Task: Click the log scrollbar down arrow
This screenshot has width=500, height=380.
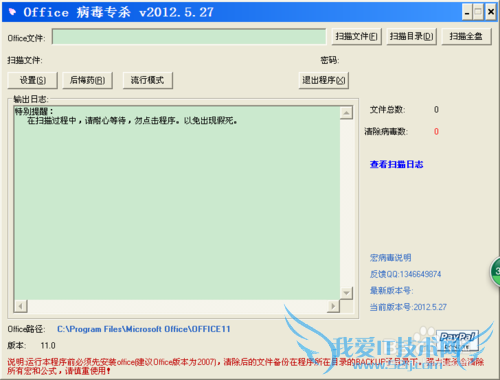Action: [346, 293]
